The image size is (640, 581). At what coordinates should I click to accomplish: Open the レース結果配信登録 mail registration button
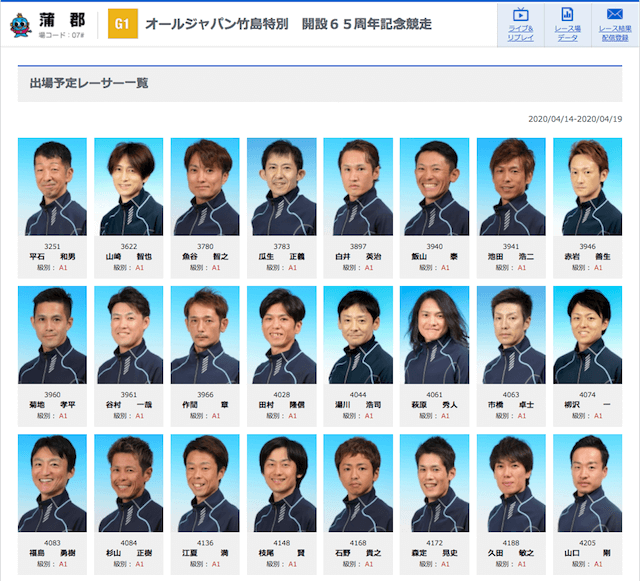pos(615,24)
